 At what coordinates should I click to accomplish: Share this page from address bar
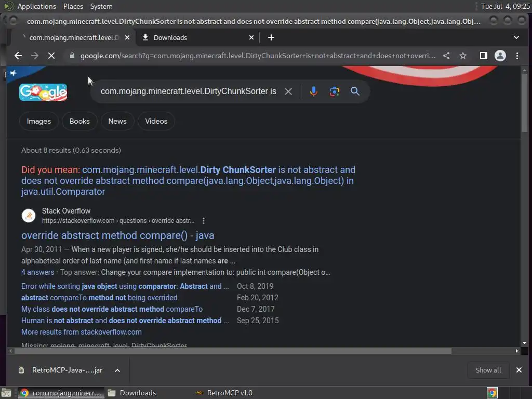[x=446, y=56]
